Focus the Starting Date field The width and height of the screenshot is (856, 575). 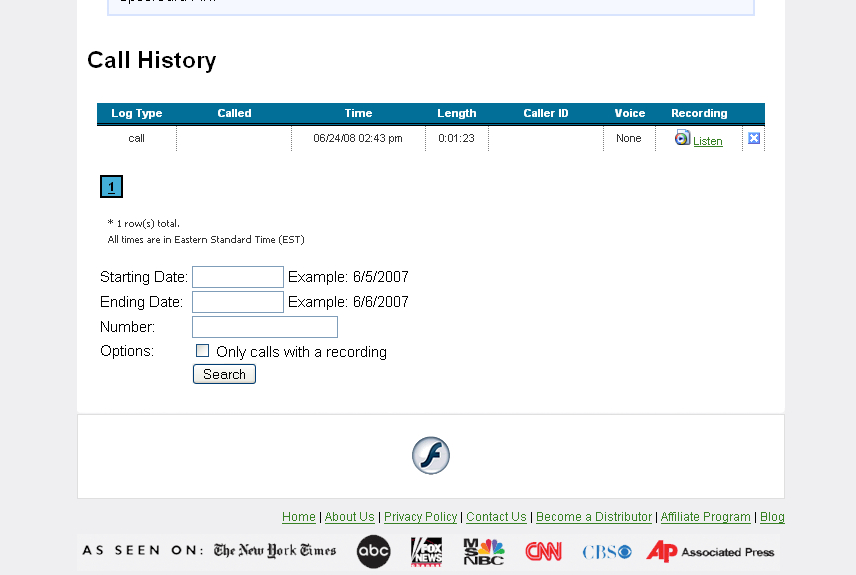238,277
